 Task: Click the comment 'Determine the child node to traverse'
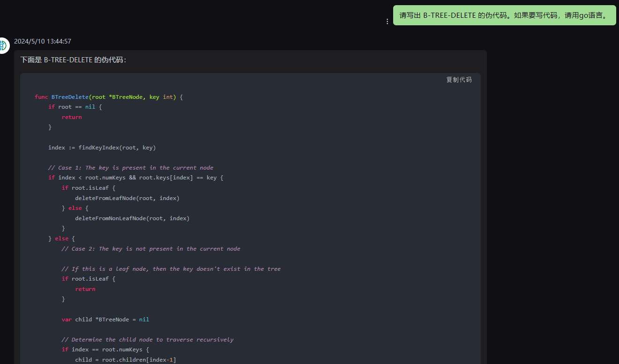[x=148, y=340]
